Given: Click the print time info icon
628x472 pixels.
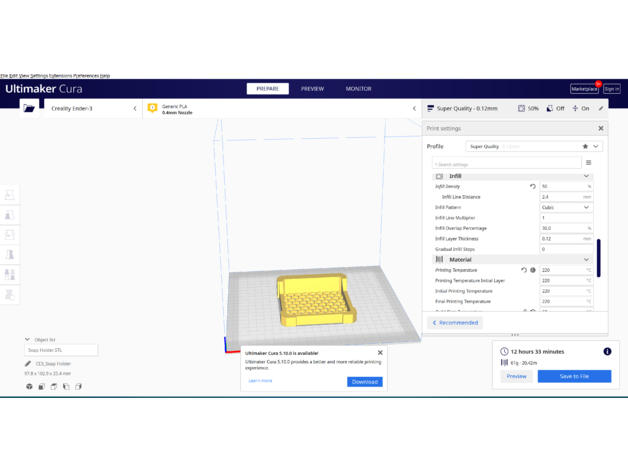Looking at the screenshot, I should coord(607,352).
